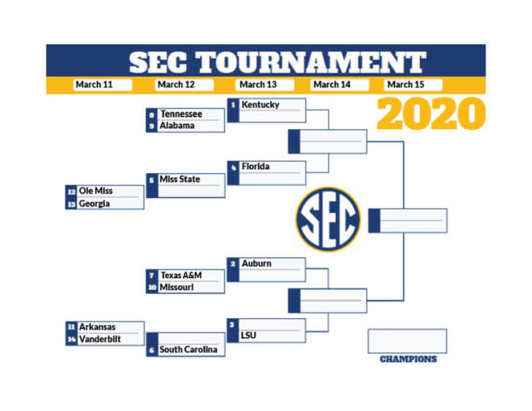Click the empty Champions box
The image size is (532, 411).
coord(408,341)
